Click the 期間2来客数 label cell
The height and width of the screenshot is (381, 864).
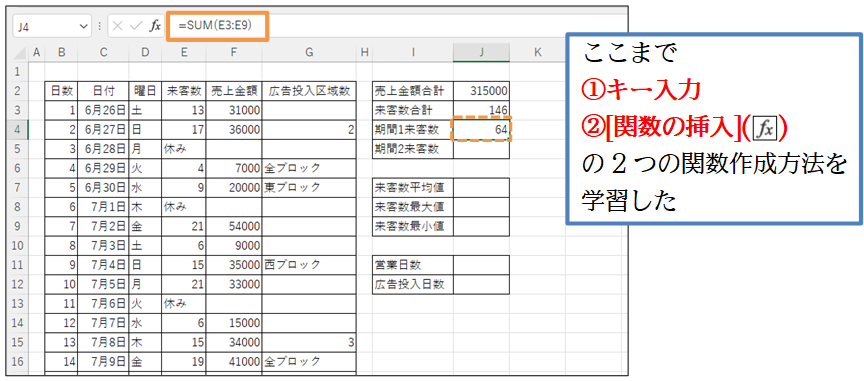coord(413,149)
